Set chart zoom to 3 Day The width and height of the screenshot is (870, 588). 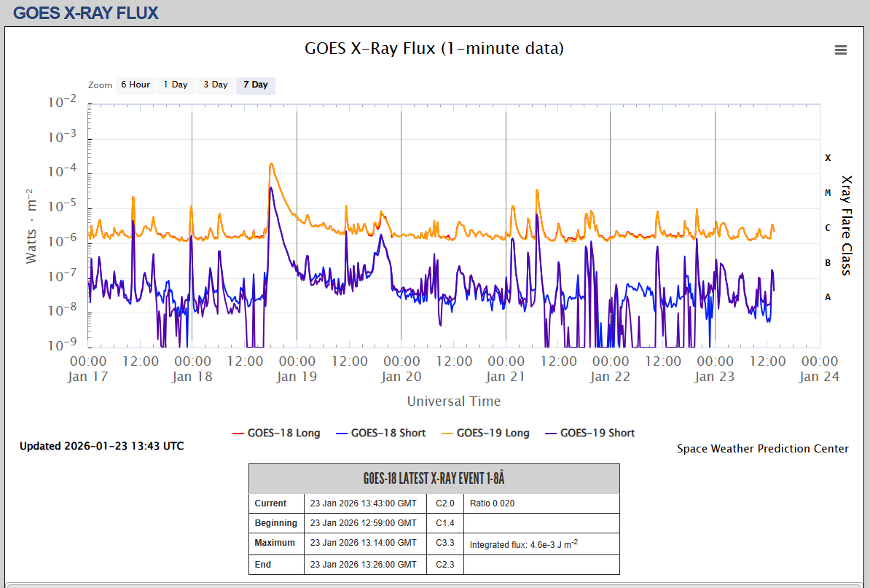tap(215, 85)
